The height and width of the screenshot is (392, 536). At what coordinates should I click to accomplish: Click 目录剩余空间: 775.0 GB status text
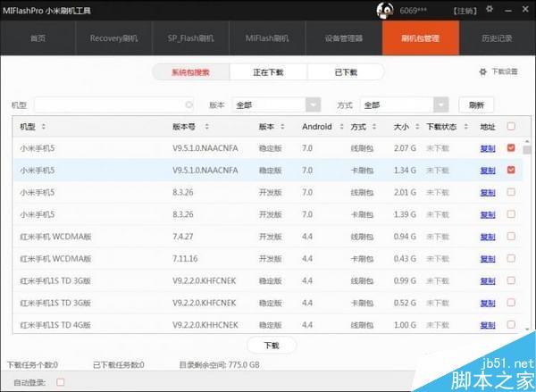pos(219,365)
